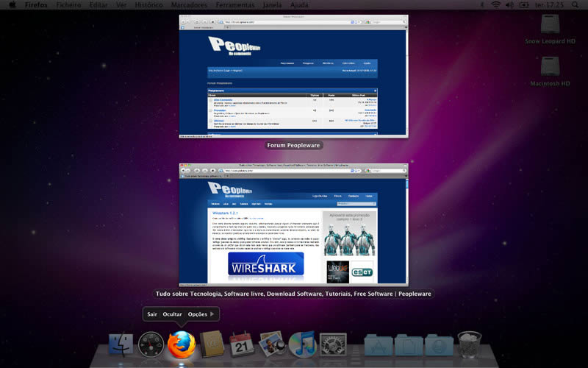588x368 pixels.
Task: Click the Wi-Fi status icon
Action: pos(496,4)
